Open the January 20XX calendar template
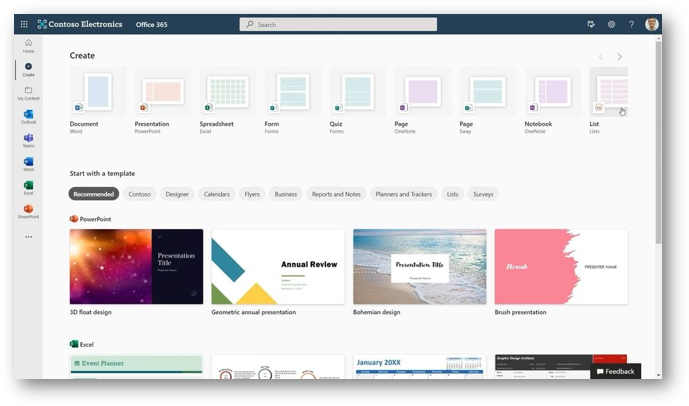 coord(420,367)
